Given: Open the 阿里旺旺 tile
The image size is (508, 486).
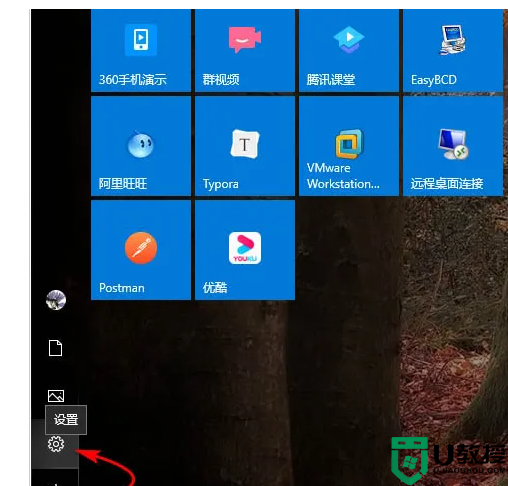Looking at the screenshot, I should pos(141,146).
